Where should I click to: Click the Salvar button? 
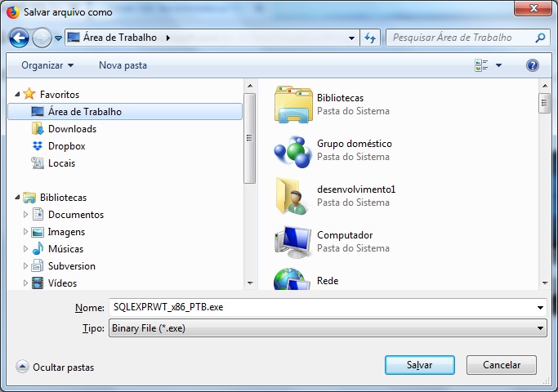(x=420, y=365)
